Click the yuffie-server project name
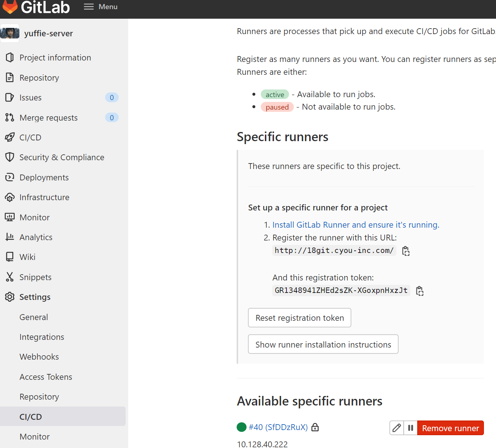The width and height of the screenshot is (496, 448). click(x=48, y=33)
